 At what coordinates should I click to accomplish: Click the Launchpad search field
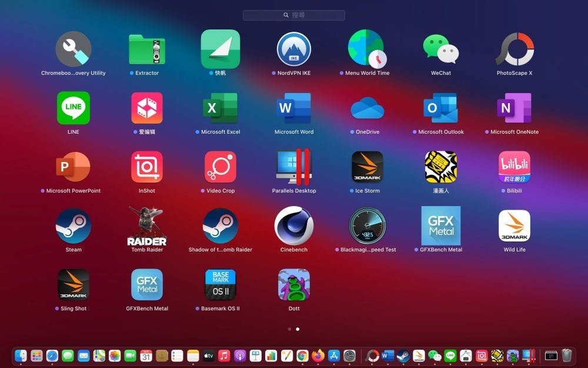tap(294, 15)
